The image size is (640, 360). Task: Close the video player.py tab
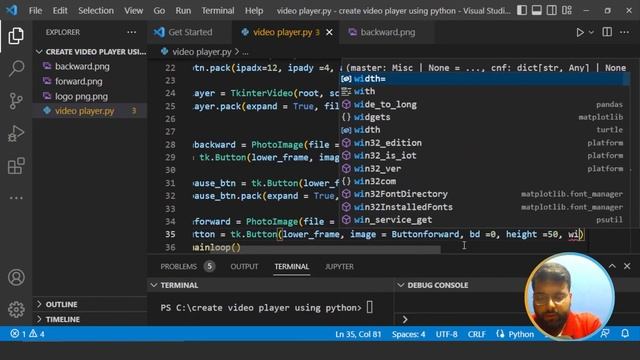pos(329,32)
